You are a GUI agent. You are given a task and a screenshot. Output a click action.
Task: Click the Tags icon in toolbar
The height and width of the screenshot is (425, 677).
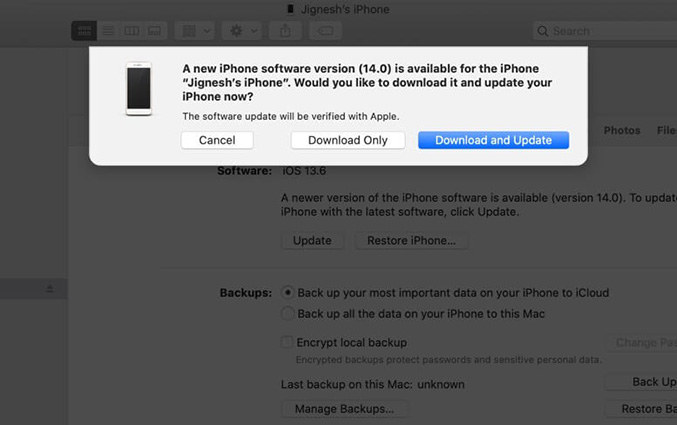pyautogui.click(x=326, y=31)
